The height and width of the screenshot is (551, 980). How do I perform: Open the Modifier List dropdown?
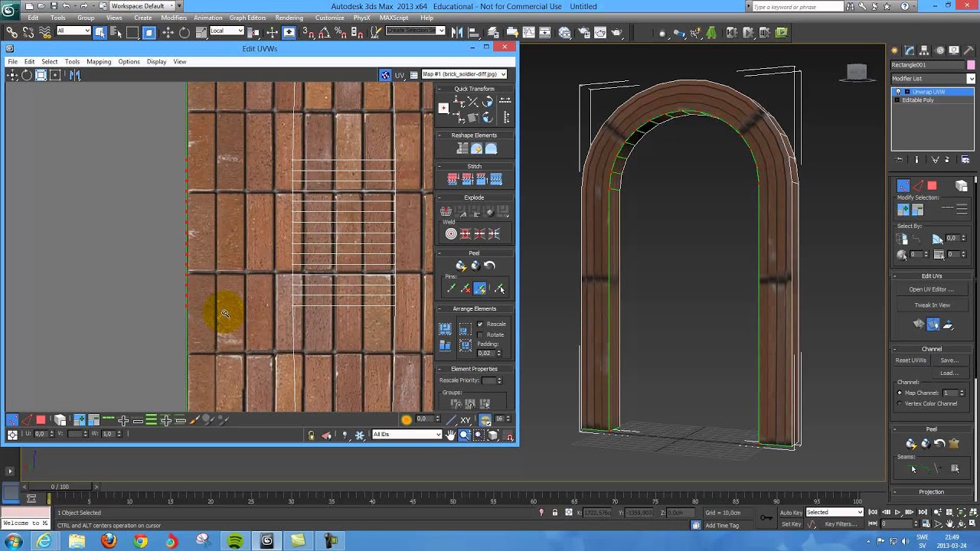tap(933, 79)
